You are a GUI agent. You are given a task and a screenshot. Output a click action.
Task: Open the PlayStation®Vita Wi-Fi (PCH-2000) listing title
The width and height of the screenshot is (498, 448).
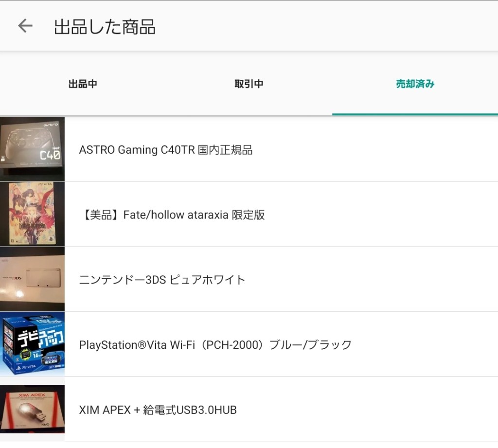pos(215,345)
